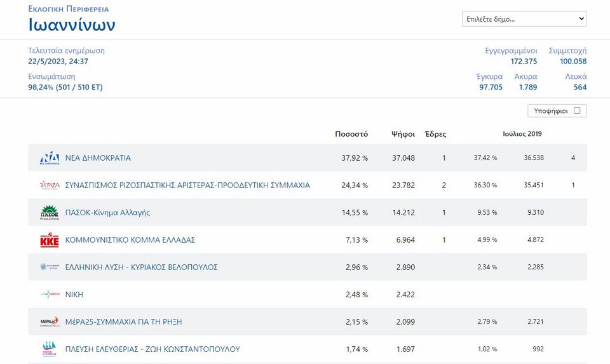The image size is (610, 364).
Task: Click the Ιωαννίνων region heading
Action: click(x=72, y=25)
